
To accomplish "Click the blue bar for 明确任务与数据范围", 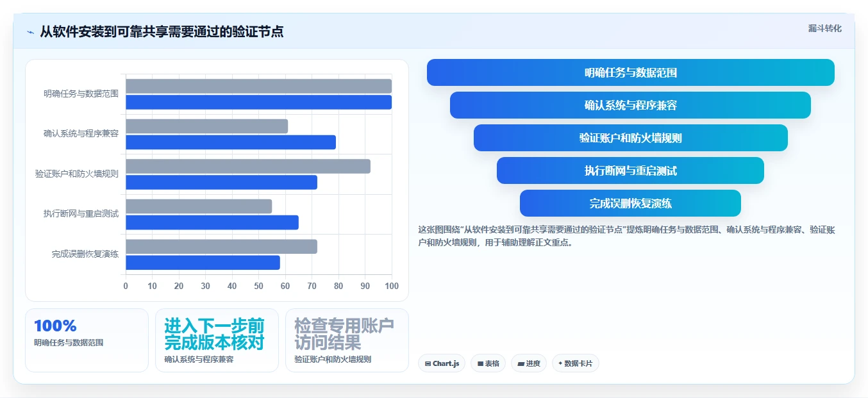I will point(258,102).
